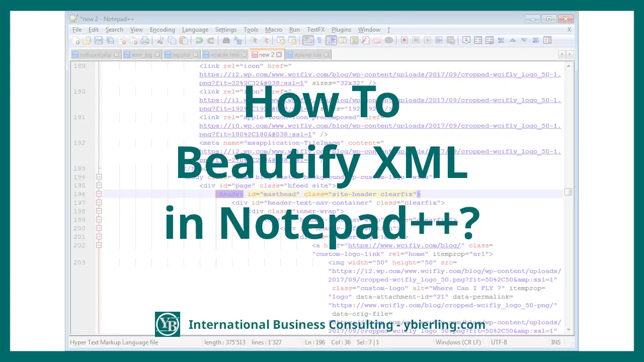Collapse the fold marker at line 195
This screenshot has width=644, height=362.
pyautogui.click(x=99, y=186)
